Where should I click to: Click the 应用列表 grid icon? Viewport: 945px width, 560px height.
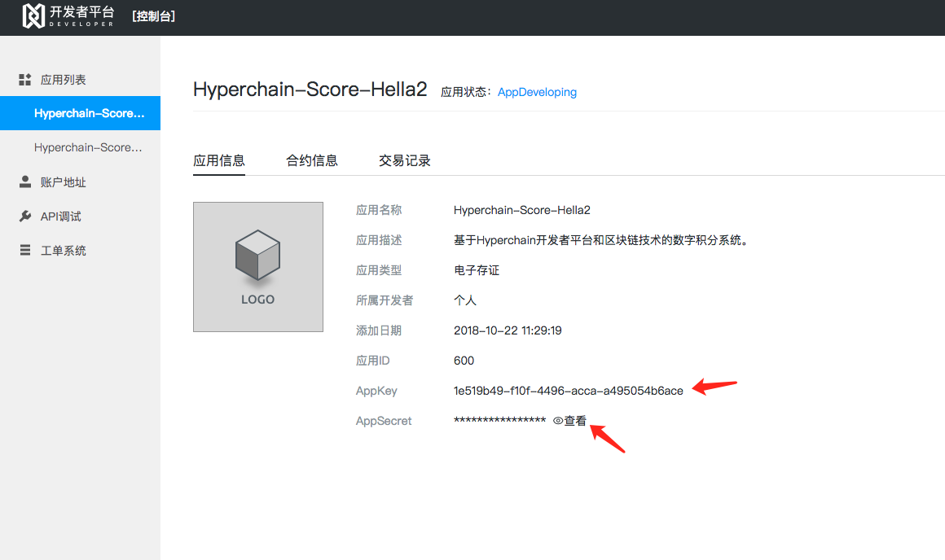pyautogui.click(x=24, y=80)
